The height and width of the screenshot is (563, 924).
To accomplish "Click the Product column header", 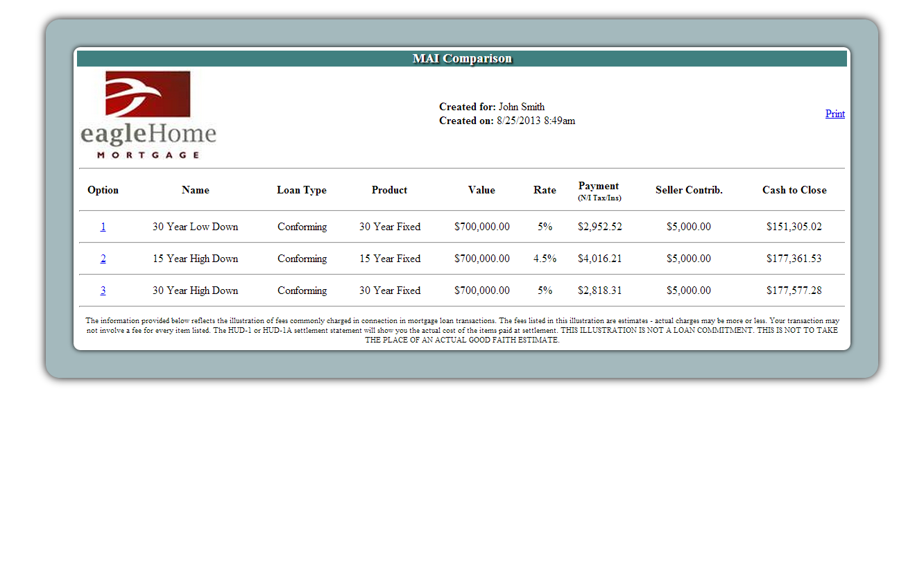I will tap(389, 190).
